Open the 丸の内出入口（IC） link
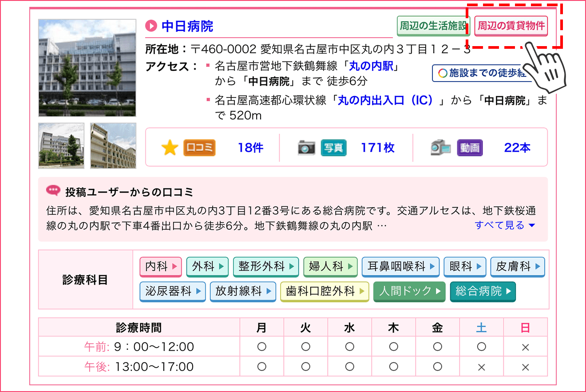Image resolution: width=586 pixels, height=392 pixels. pyautogui.click(x=385, y=100)
